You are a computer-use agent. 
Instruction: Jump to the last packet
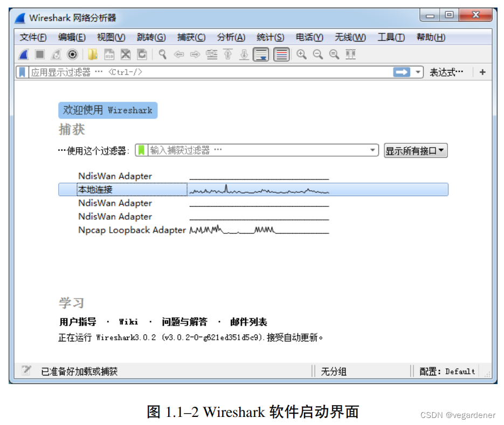(x=244, y=54)
